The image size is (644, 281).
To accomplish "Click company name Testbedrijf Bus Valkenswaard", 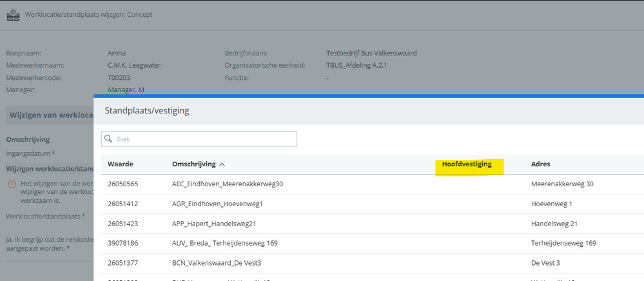I will 371,53.
